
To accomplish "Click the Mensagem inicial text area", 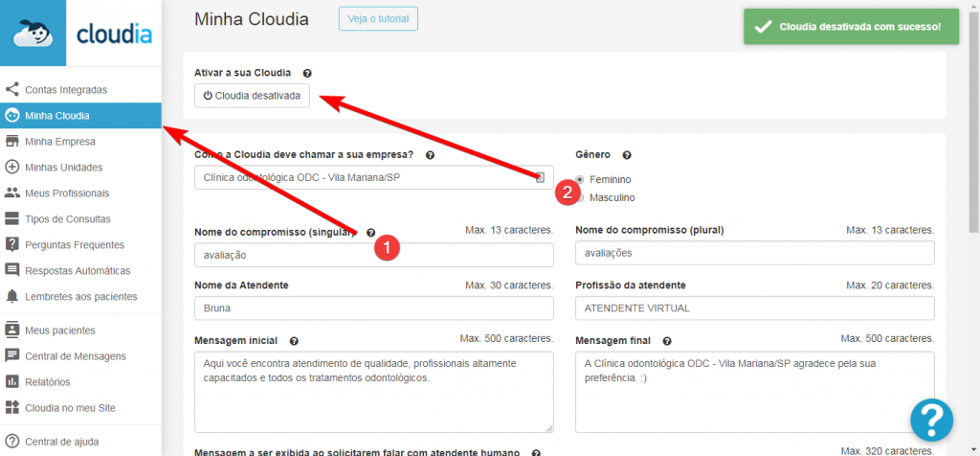I will click(374, 392).
